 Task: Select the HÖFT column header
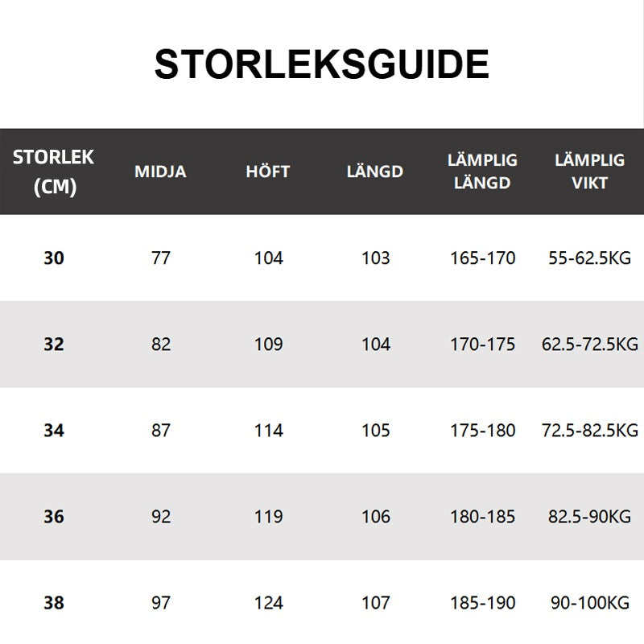[268, 171]
